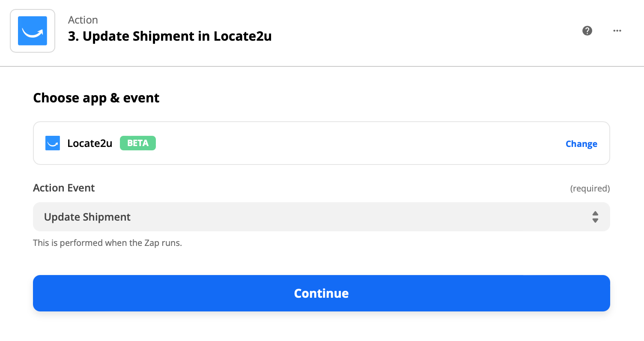Click the "Action" label above the step title

point(83,20)
